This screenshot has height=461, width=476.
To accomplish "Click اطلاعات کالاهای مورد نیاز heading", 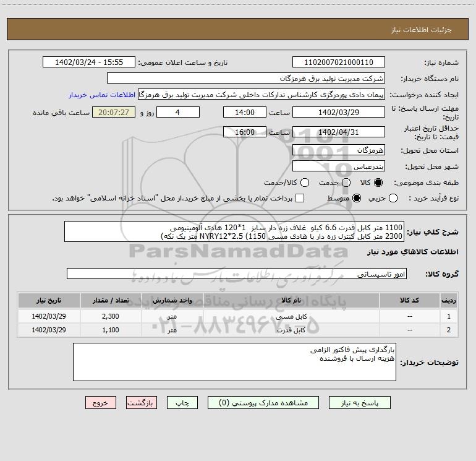I will [412, 252].
